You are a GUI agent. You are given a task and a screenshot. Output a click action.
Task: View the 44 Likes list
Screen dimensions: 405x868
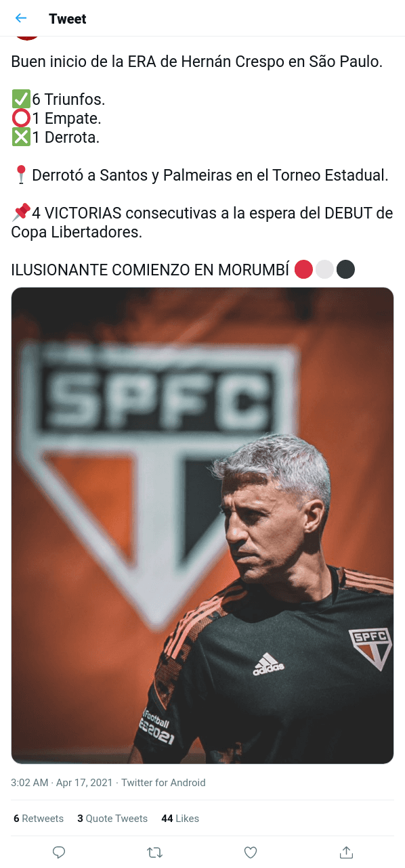[180, 819]
